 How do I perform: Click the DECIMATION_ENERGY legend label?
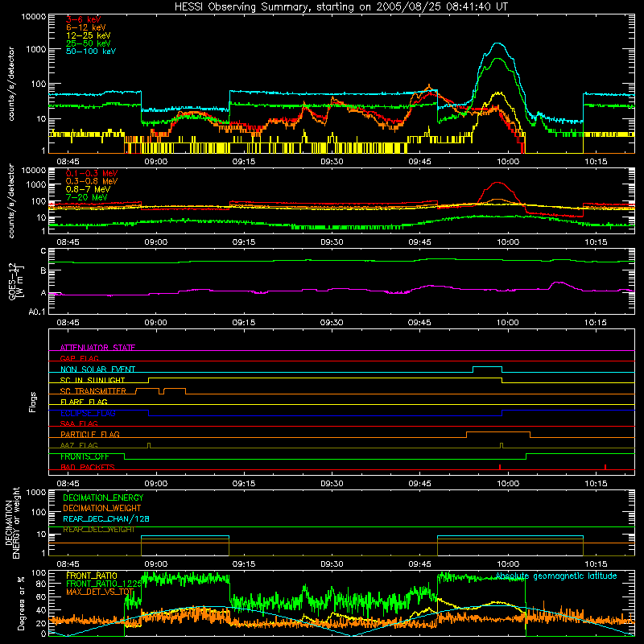[x=103, y=497]
